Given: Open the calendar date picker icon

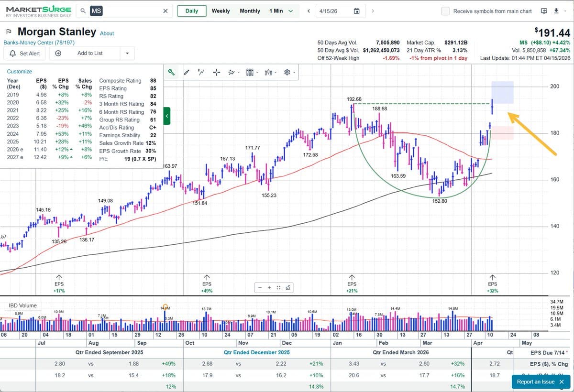Looking at the screenshot, I should [x=356, y=11].
